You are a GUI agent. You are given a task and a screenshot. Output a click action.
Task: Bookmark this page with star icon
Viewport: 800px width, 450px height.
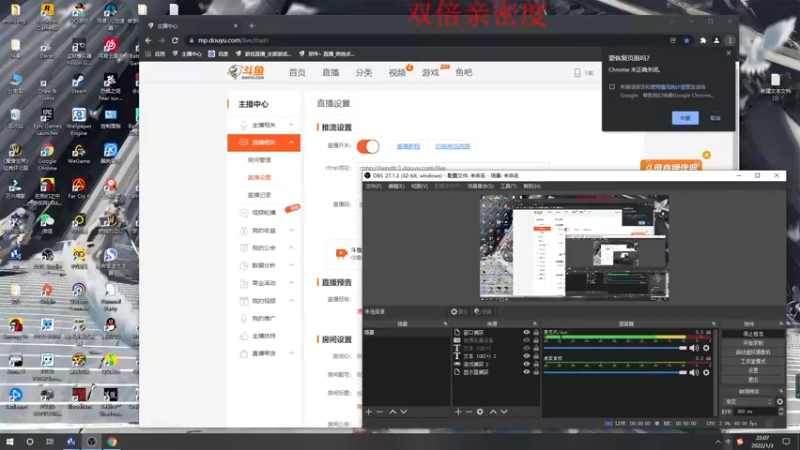[x=687, y=40]
